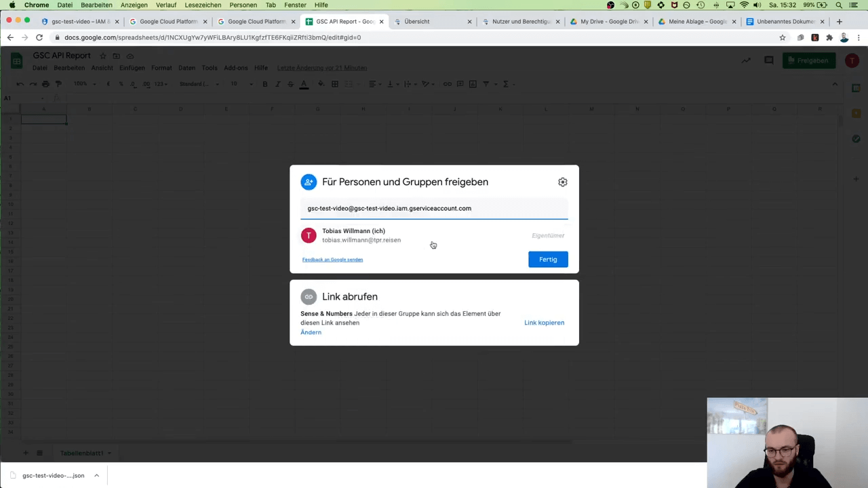The height and width of the screenshot is (488, 868).
Task: Open vertical align dropdown in toolbar
Action: [392, 84]
